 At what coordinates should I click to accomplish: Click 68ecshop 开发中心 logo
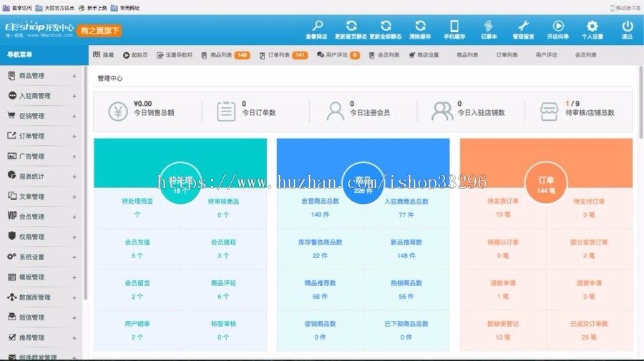click(x=39, y=29)
